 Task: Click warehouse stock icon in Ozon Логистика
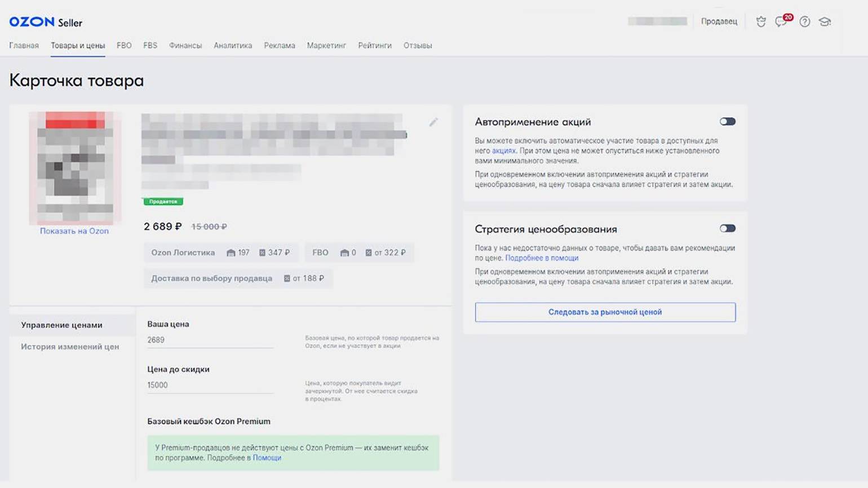(x=231, y=253)
